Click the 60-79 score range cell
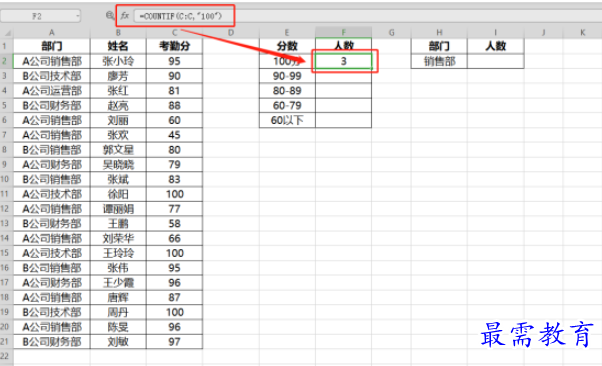This screenshot has width=602, height=366. [x=287, y=105]
